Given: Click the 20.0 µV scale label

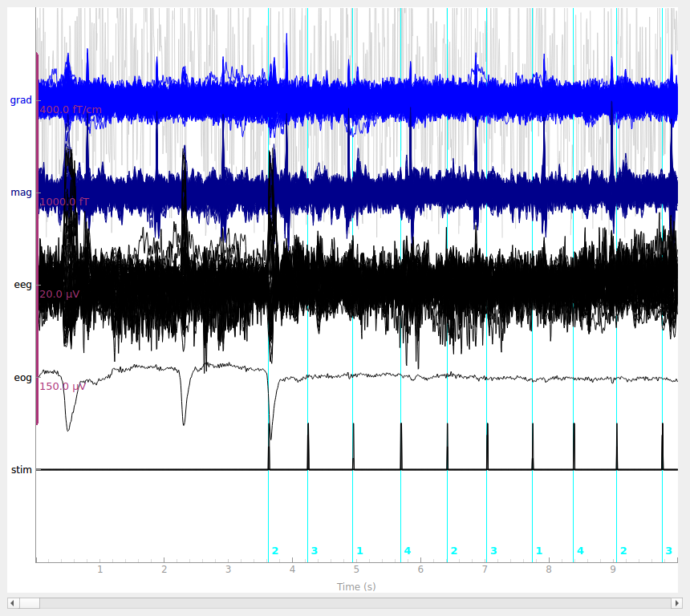Looking at the screenshot, I should tap(59, 294).
